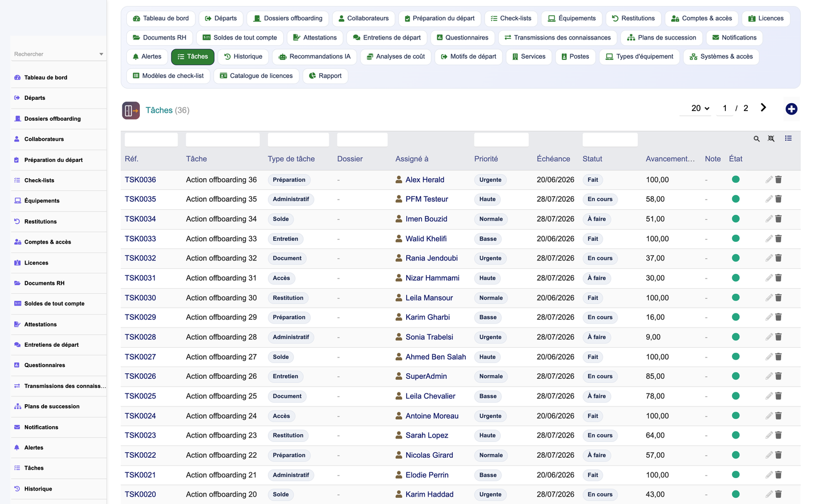The height and width of the screenshot is (504, 815).
Task: Edit task TSK0032 with pencil icon
Action: coord(769,258)
